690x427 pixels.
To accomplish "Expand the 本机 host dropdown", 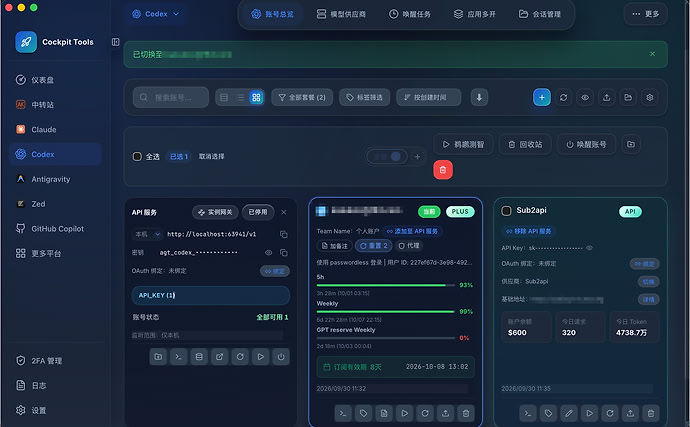I will click(147, 234).
